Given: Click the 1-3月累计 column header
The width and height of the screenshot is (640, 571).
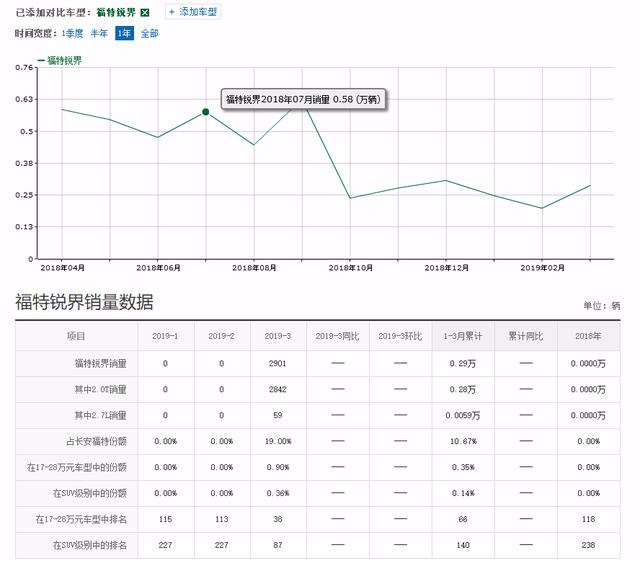Looking at the screenshot, I should (465, 336).
